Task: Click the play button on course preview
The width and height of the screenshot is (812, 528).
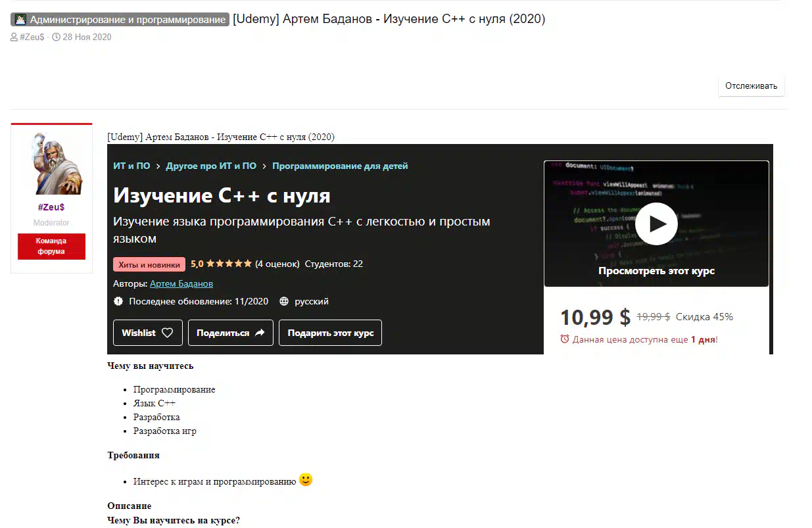Action: (656, 224)
